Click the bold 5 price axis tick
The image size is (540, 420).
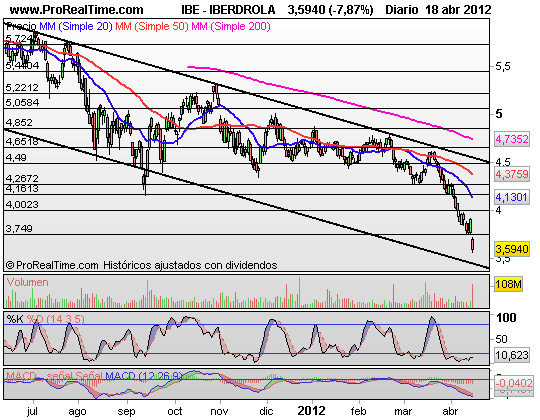coord(498,114)
